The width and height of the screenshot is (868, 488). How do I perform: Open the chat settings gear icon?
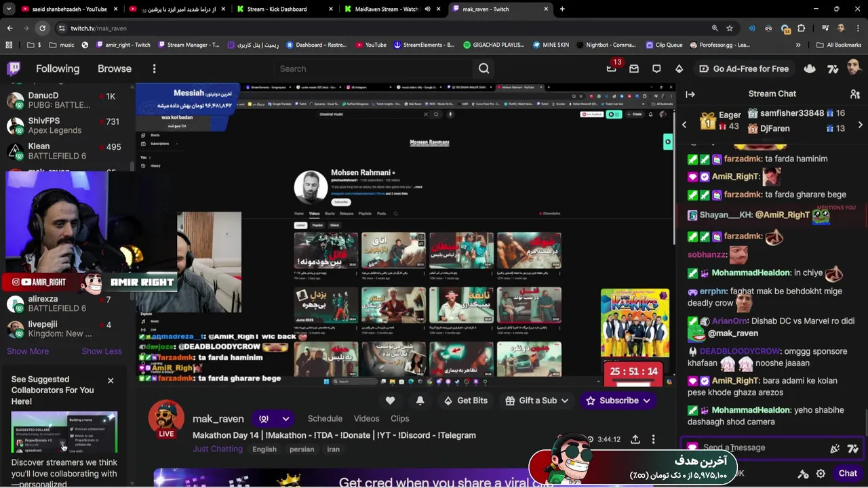pos(821,474)
